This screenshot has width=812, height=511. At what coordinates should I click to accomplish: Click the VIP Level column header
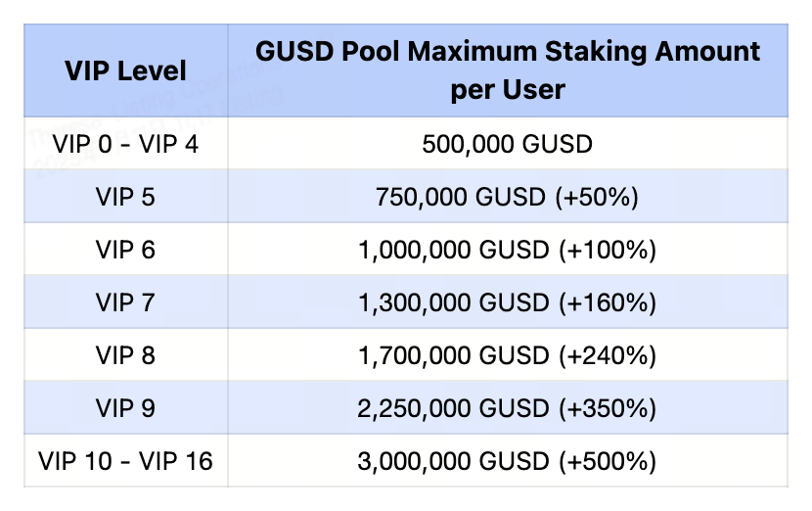125,70
